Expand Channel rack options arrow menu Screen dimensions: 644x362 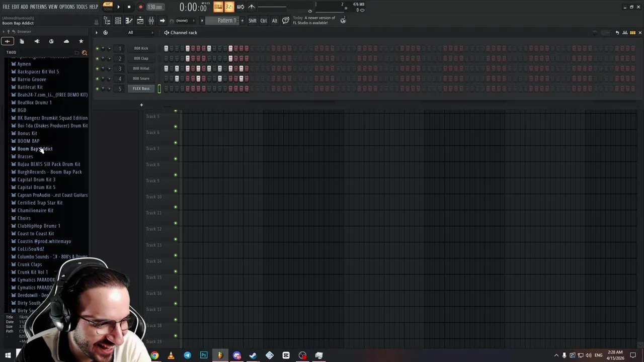point(96,33)
